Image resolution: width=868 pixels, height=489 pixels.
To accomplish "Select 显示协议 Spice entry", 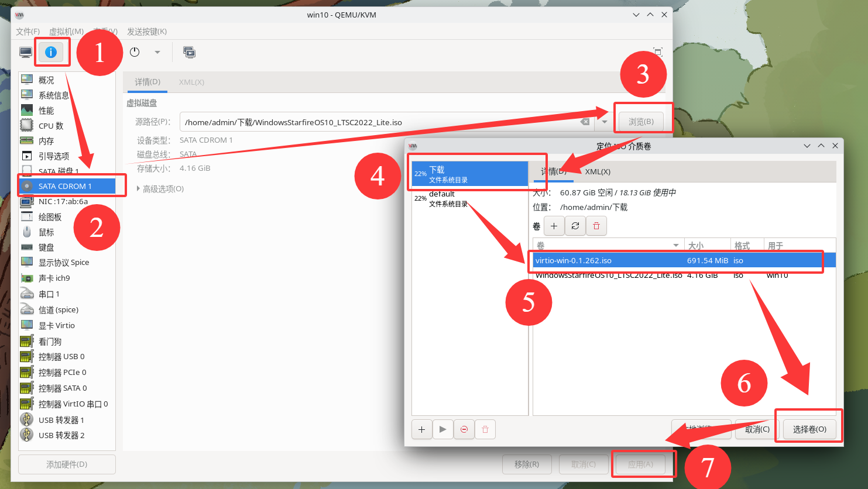I will [x=67, y=263].
